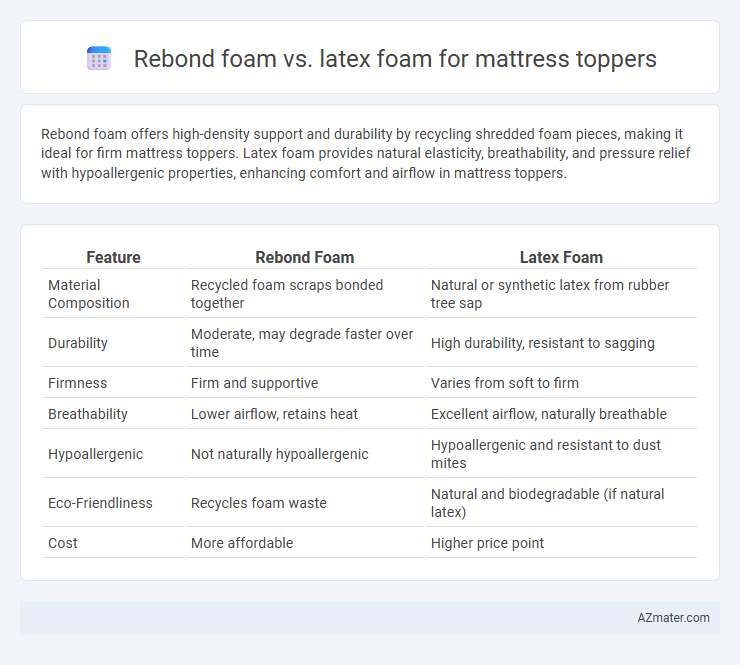Click the calendar grid icon beside the title
This screenshot has width=740, height=665.
point(99,59)
